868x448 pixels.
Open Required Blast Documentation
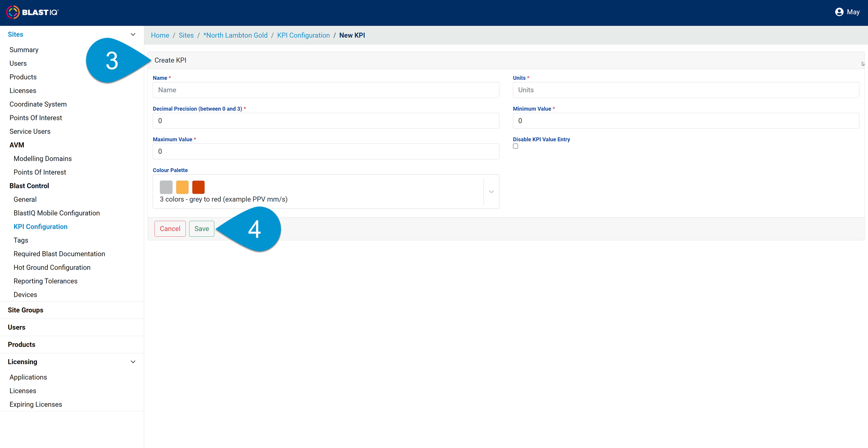59,254
